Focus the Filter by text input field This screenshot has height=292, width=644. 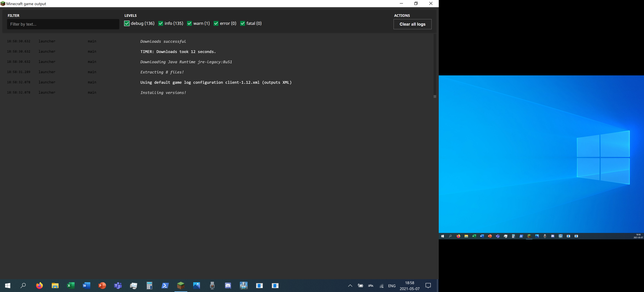pyautogui.click(x=63, y=24)
